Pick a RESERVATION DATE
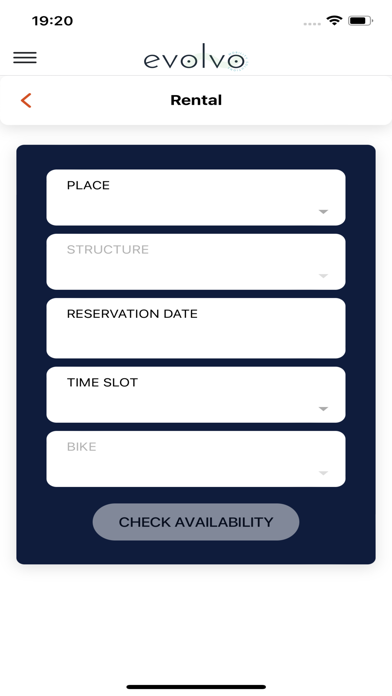The image size is (392, 696). click(x=196, y=328)
